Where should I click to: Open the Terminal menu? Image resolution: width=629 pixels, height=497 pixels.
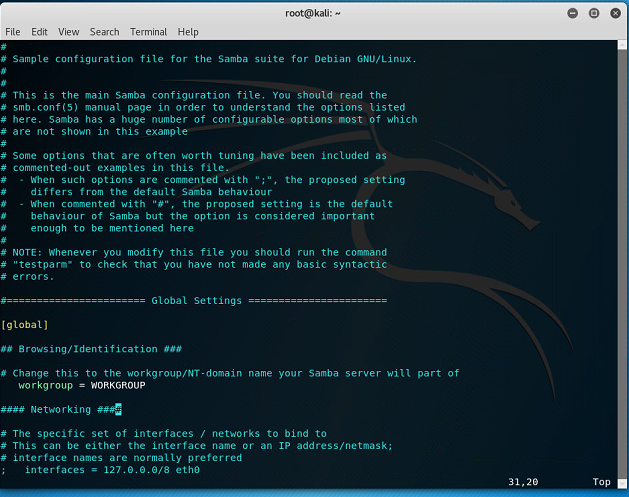pos(148,32)
